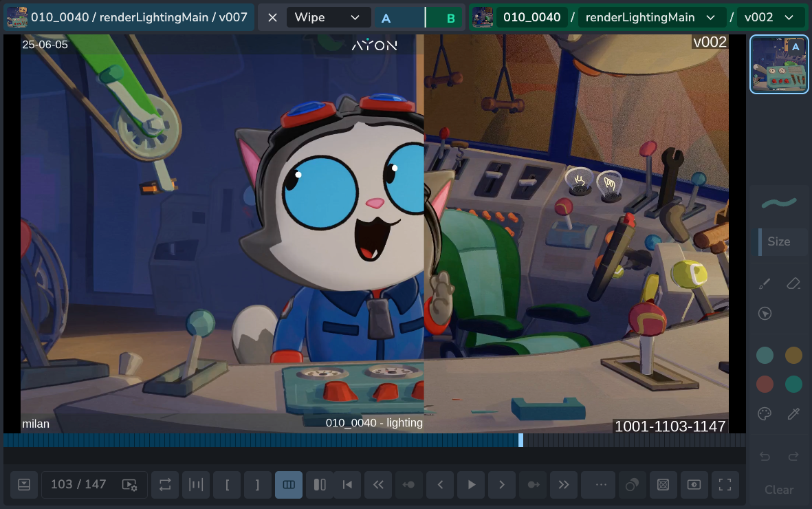Pick the teal-gray color swatch
The width and height of the screenshot is (812, 509).
click(765, 356)
